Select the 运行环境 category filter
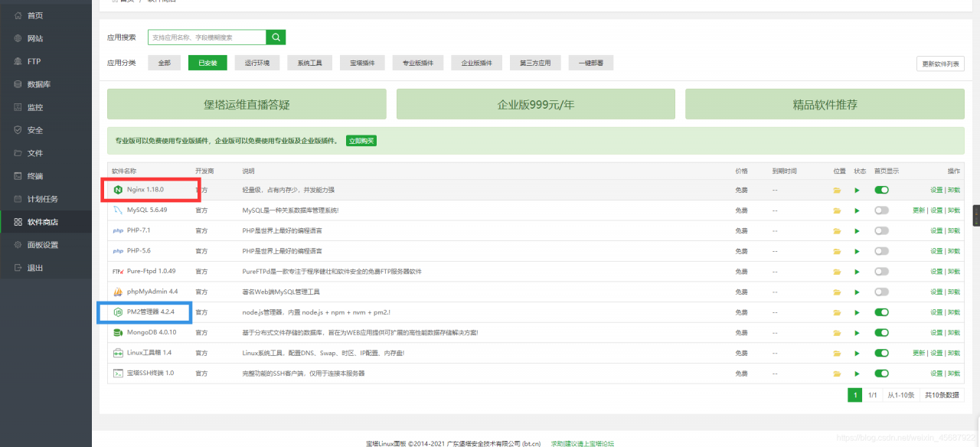980x447 pixels. (257, 63)
